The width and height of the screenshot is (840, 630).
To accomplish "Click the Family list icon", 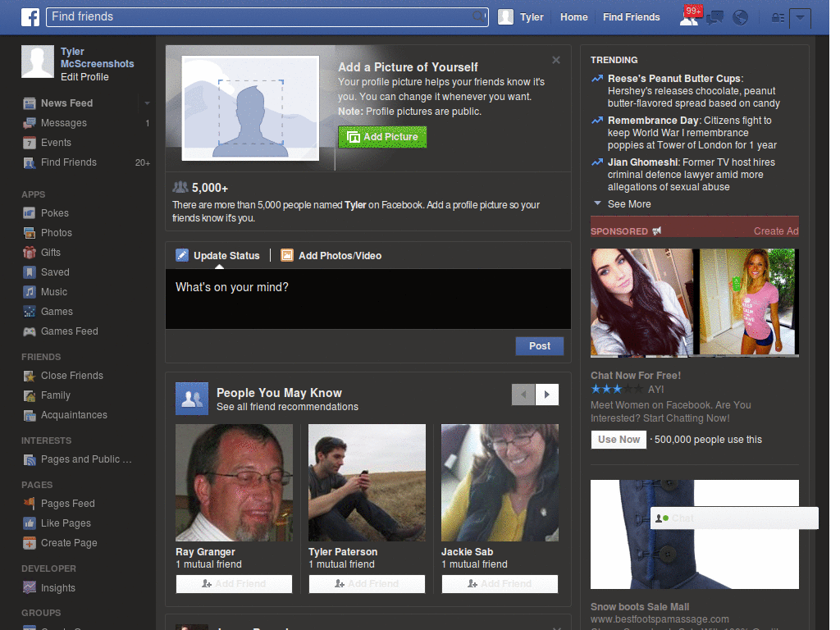I will [30, 396].
